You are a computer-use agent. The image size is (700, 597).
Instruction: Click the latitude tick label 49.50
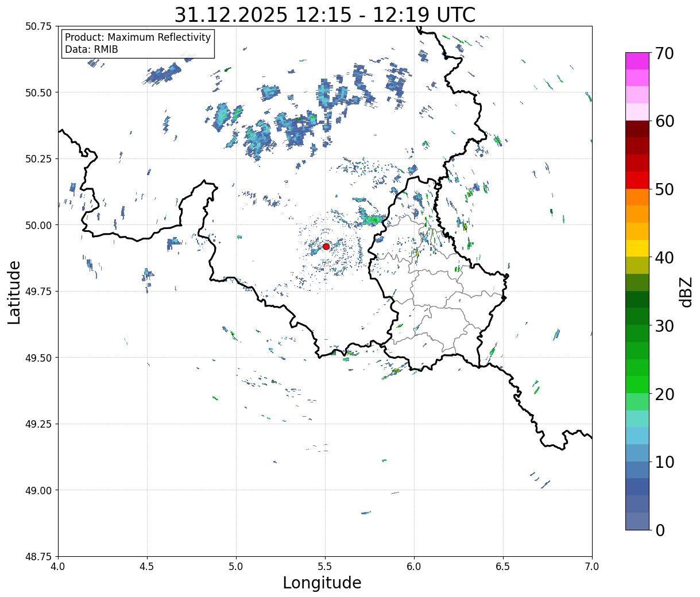(38, 358)
